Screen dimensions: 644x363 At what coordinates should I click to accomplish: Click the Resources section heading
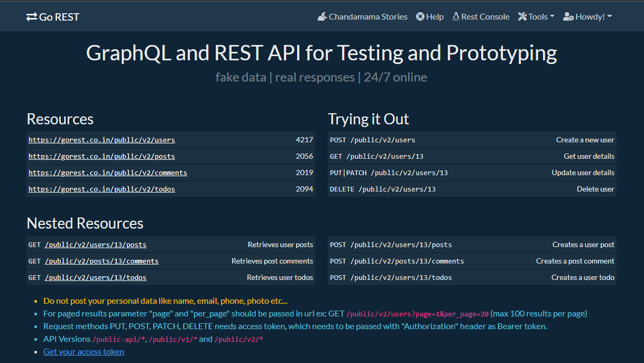coord(60,119)
